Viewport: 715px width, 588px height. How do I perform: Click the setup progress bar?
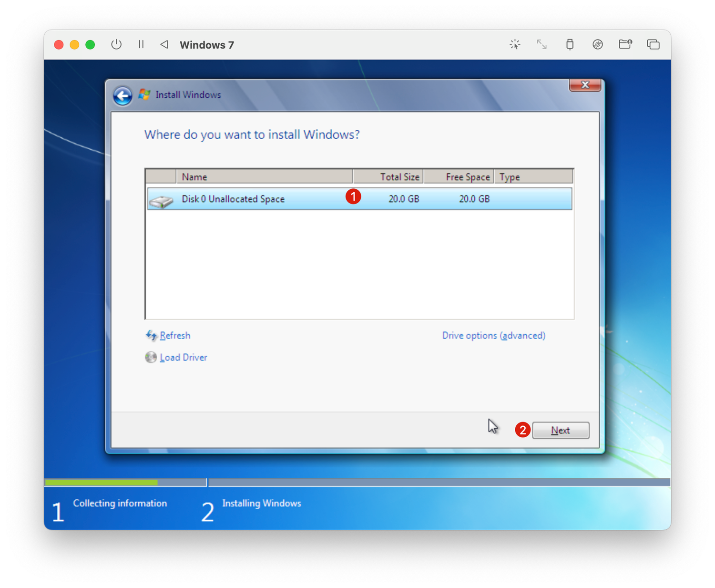point(357,483)
